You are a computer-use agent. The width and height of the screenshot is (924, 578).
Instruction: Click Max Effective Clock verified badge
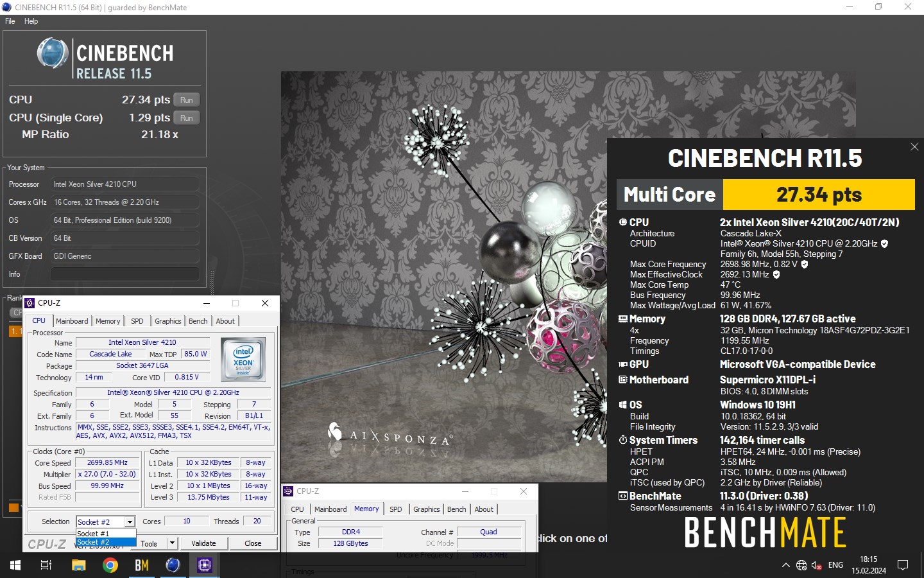(x=776, y=274)
